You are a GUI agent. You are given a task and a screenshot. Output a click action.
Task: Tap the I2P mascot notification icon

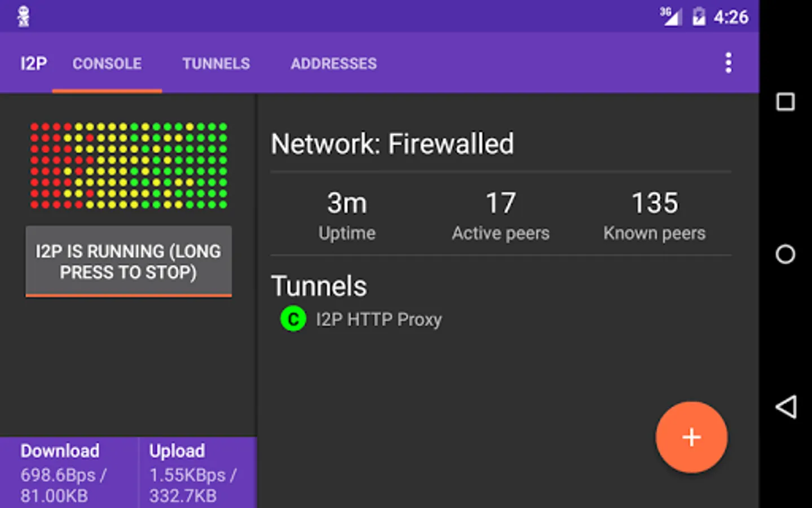tap(23, 16)
